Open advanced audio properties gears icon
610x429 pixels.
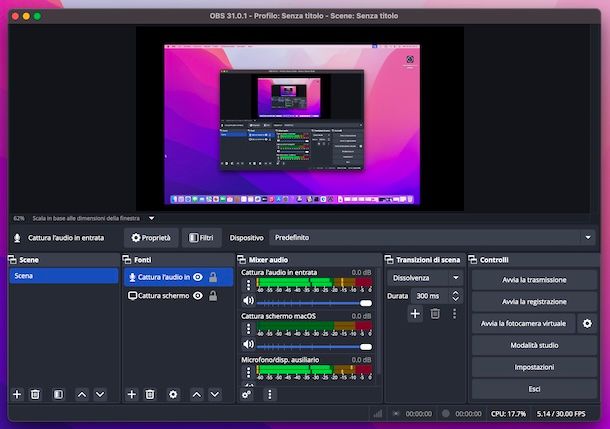247,394
